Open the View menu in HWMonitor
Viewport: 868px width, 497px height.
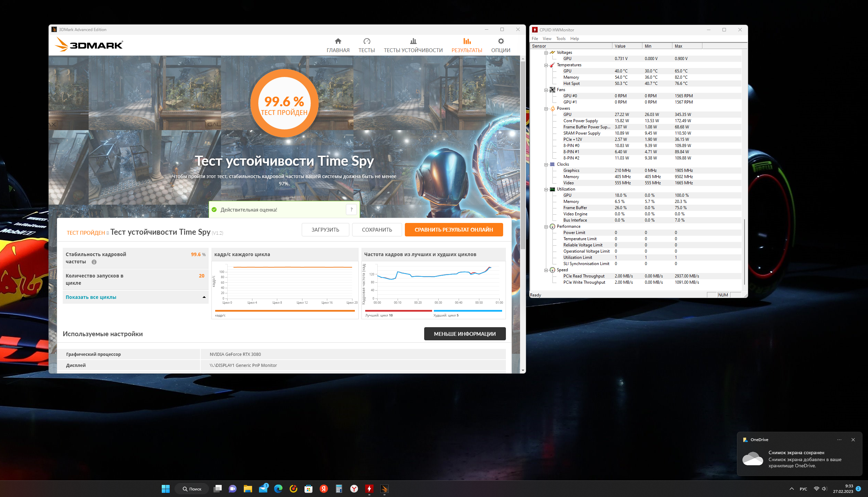(547, 39)
